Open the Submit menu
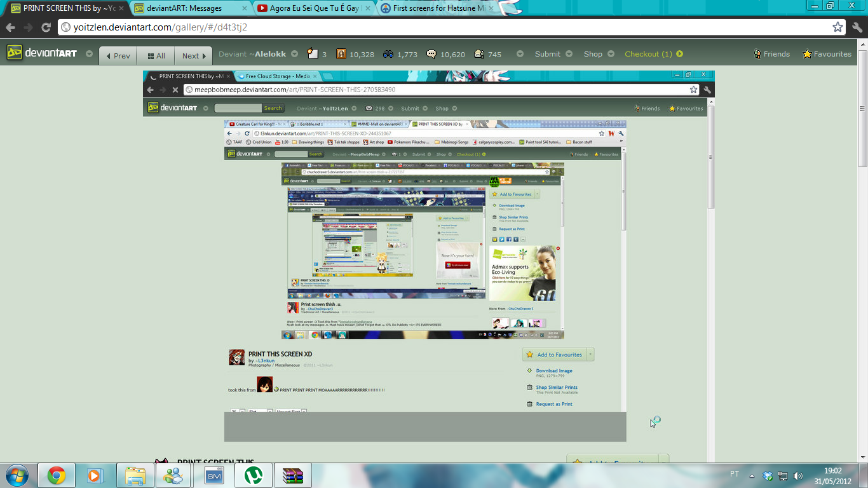Screen dimensions: 868x488 click(x=547, y=54)
